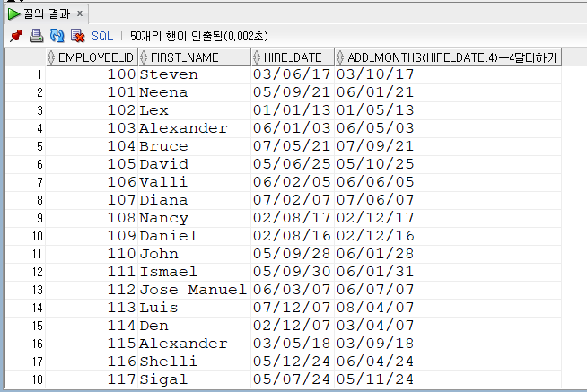
Task: Select hire date 07/12/07
Action: click(293, 309)
